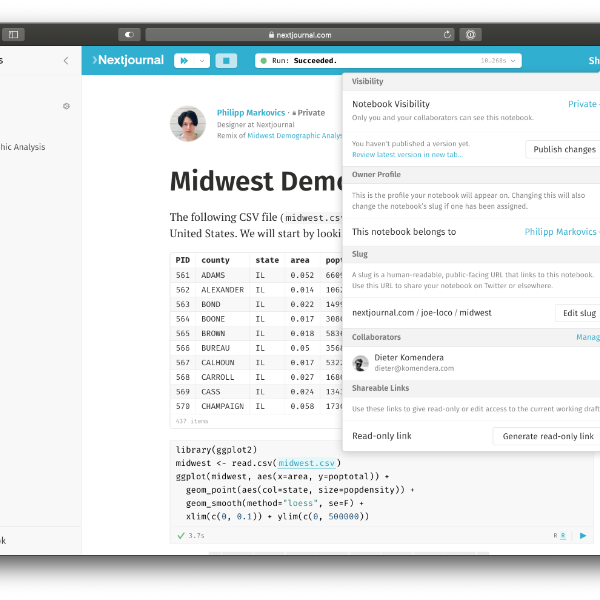The width and height of the screenshot is (600, 600).
Task: Click the author's profile photo
Action: [x=188, y=124]
